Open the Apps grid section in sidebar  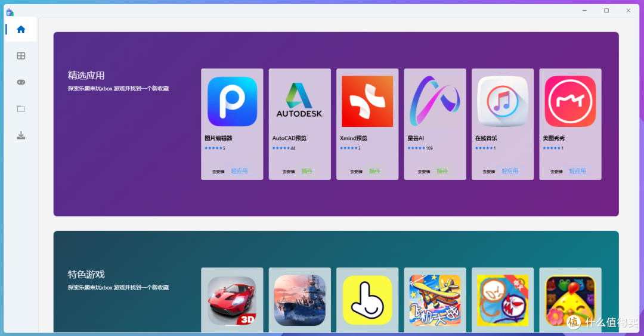click(x=21, y=56)
